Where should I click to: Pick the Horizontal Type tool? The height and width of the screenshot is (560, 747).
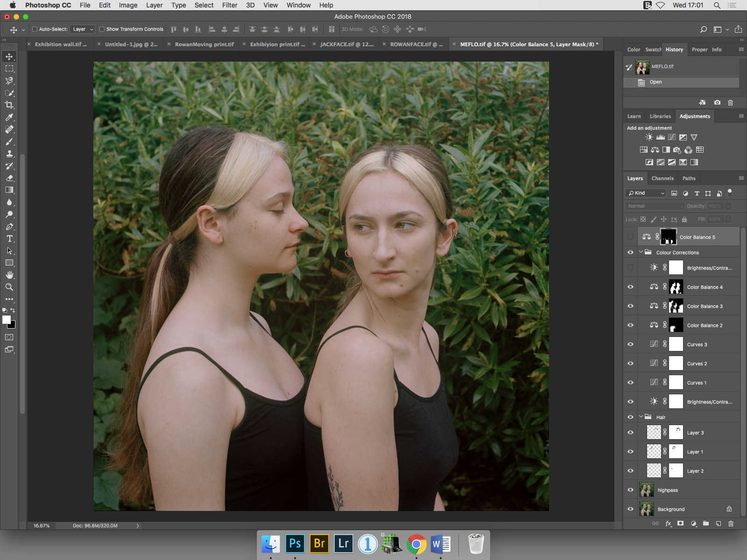[x=9, y=238]
